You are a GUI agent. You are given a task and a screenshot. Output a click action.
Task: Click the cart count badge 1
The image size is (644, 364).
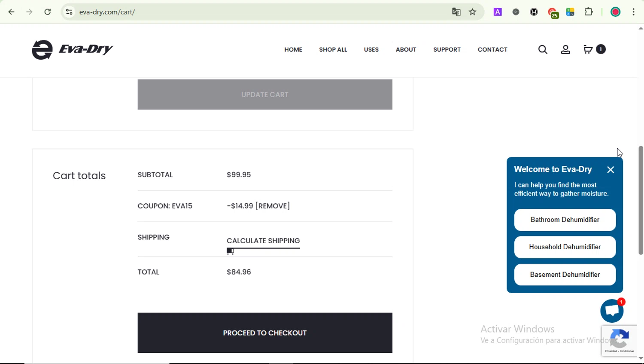(601, 49)
